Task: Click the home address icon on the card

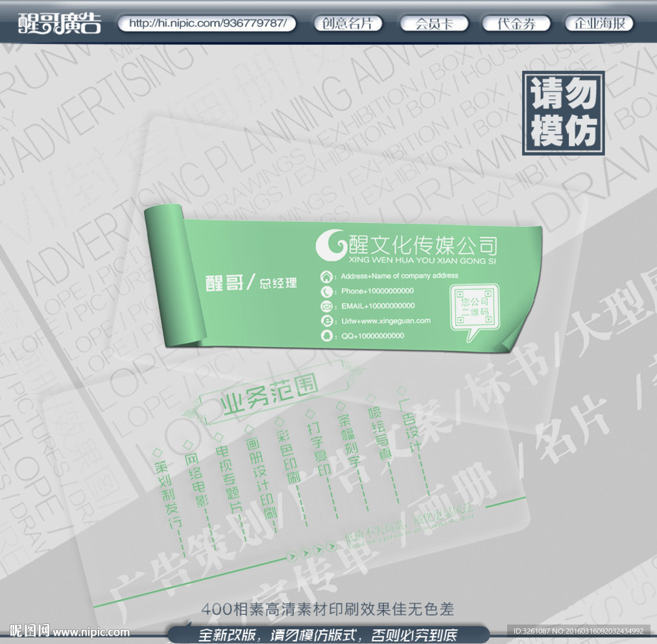Action: [326, 277]
